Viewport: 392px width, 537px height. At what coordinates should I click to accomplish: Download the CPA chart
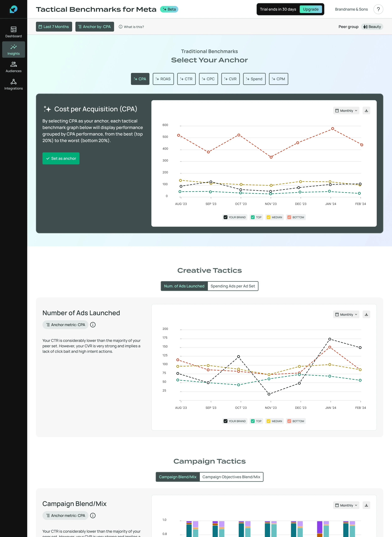coord(366,111)
